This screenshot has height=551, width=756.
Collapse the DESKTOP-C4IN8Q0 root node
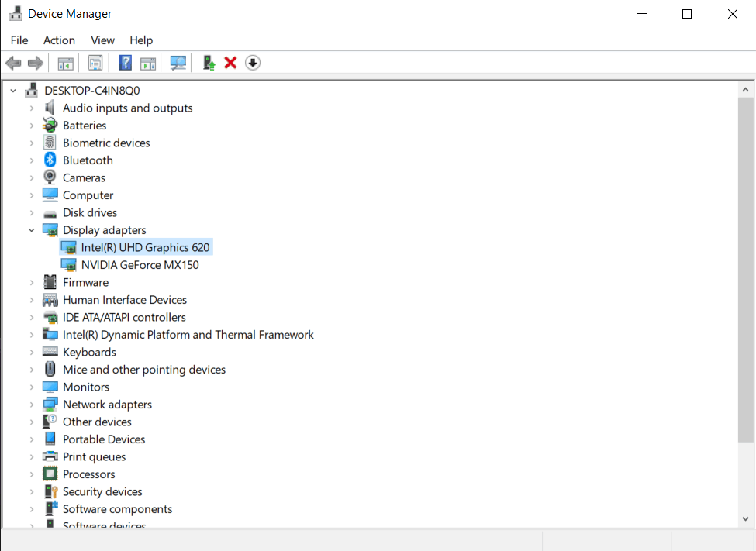pos(13,91)
